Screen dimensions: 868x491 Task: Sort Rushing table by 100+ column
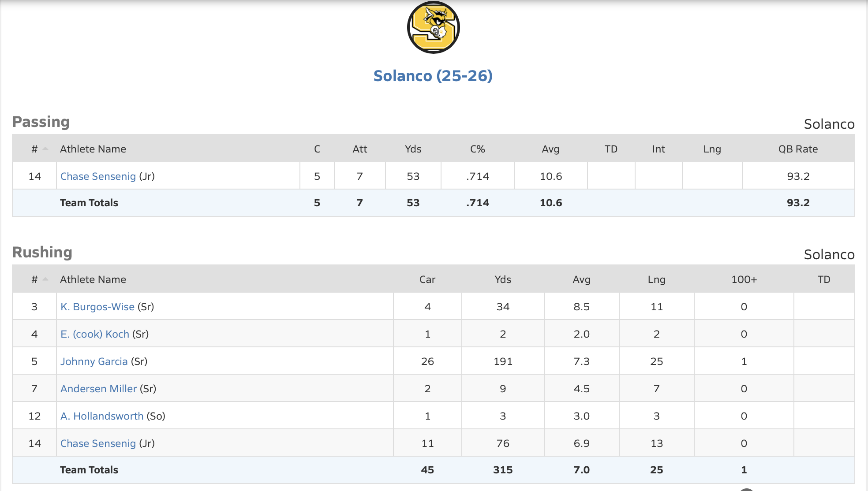coord(744,279)
